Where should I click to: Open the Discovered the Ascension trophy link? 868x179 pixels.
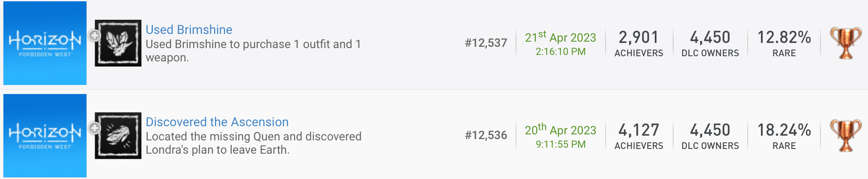pyautogui.click(x=217, y=122)
